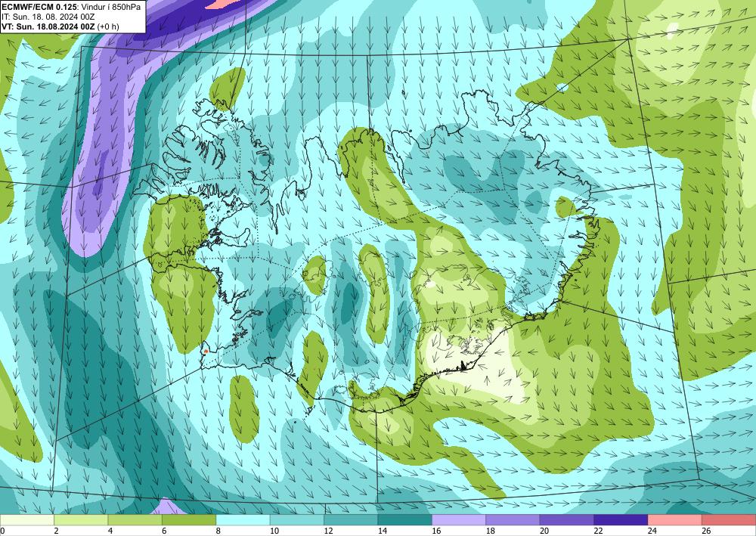Click the legend value label 24
This screenshot has height=536, width=756.
point(652,531)
